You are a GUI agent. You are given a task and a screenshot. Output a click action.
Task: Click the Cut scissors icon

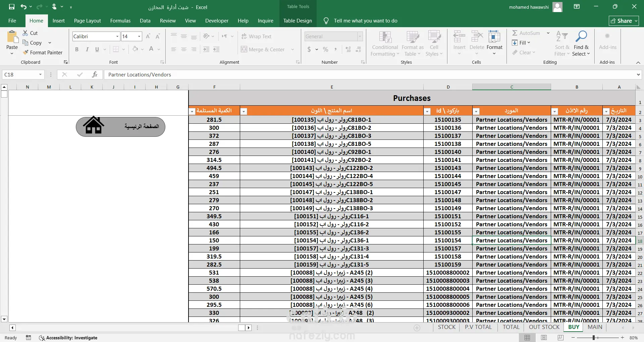[x=25, y=33]
